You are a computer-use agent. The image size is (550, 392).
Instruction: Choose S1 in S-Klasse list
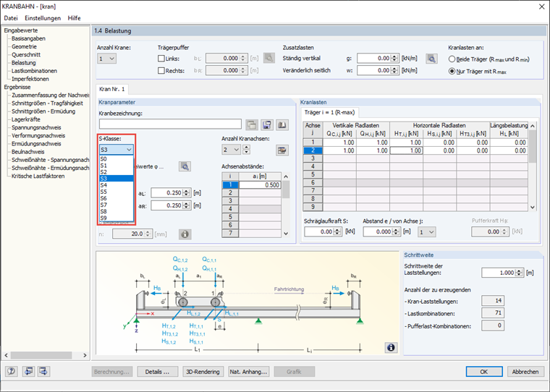tap(116, 165)
